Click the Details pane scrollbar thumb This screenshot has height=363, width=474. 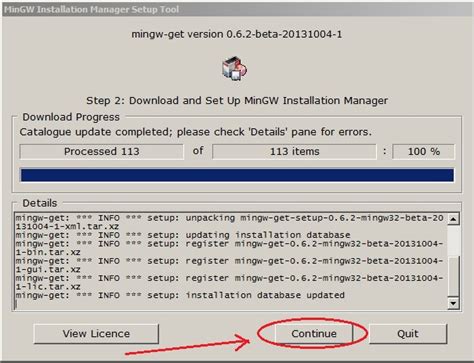tap(453, 276)
